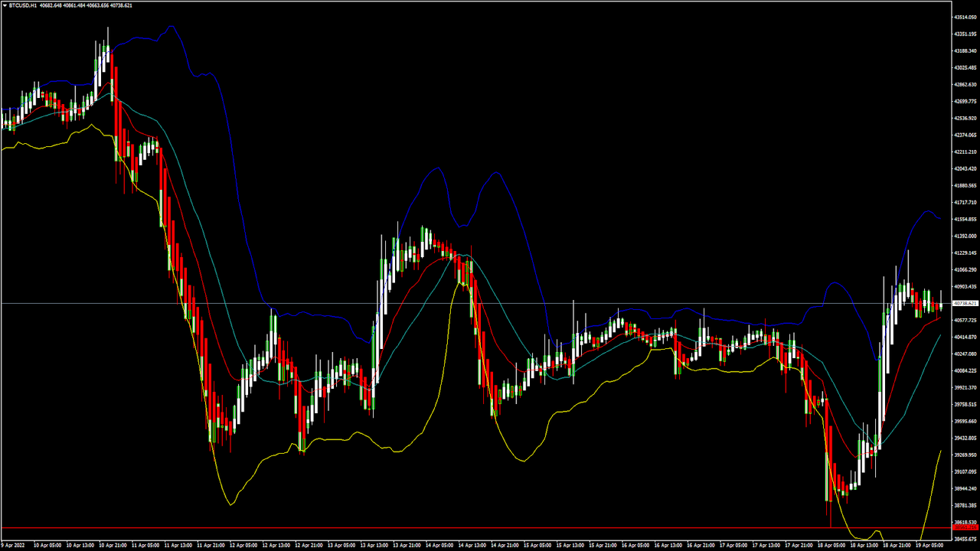Click the 12 Apr 05:00 time label
The image size is (980, 551).
tap(243, 546)
